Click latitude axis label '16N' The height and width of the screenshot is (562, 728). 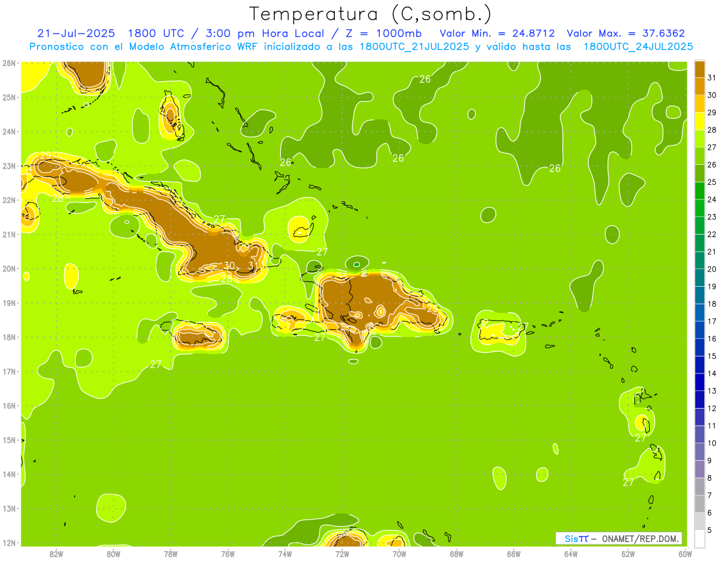pos(8,406)
